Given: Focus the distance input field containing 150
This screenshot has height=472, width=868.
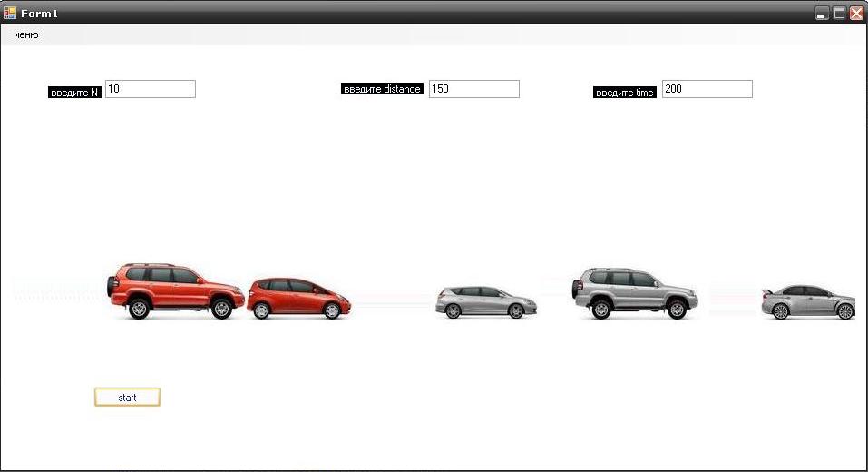Looking at the screenshot, I should [474, 89].
